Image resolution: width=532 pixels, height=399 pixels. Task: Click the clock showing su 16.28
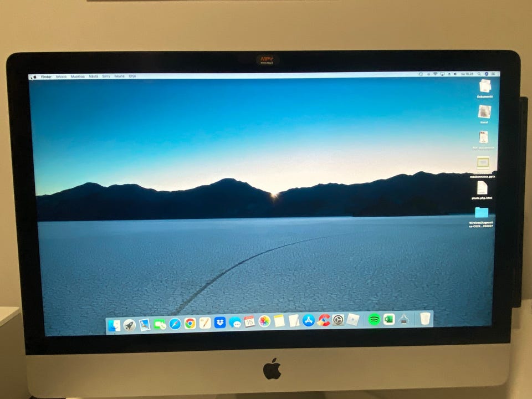pos(467,74)
